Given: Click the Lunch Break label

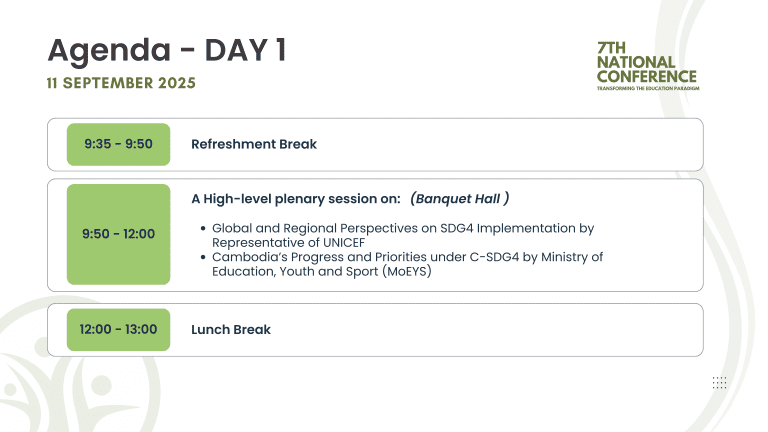Looking at the screenshot, I should [231, 330].
